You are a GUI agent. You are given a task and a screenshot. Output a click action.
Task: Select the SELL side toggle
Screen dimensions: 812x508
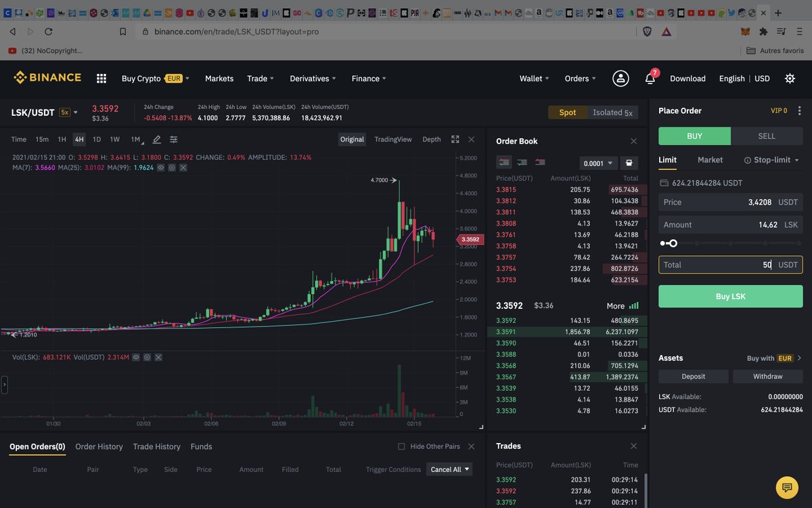[767, 136]
